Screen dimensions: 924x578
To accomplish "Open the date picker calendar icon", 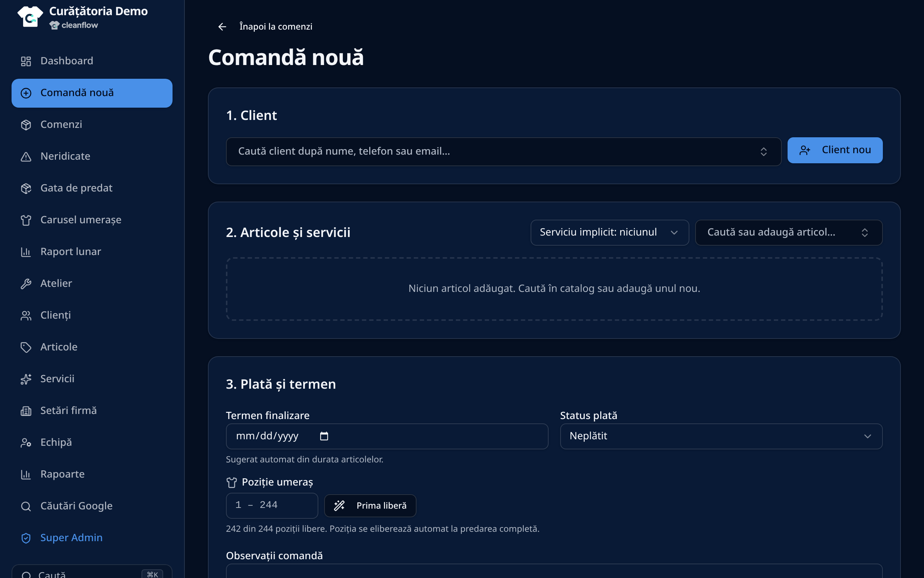I will click(x=324, y=436).
